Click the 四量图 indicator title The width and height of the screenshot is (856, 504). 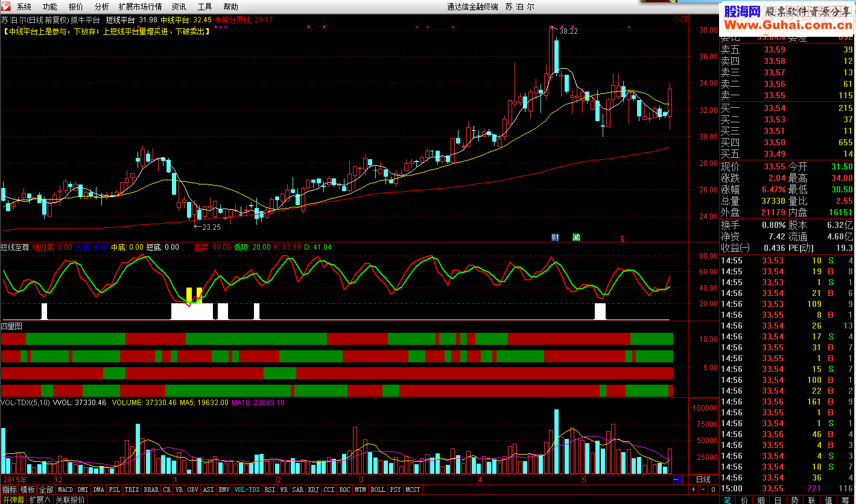click(11, 326)
